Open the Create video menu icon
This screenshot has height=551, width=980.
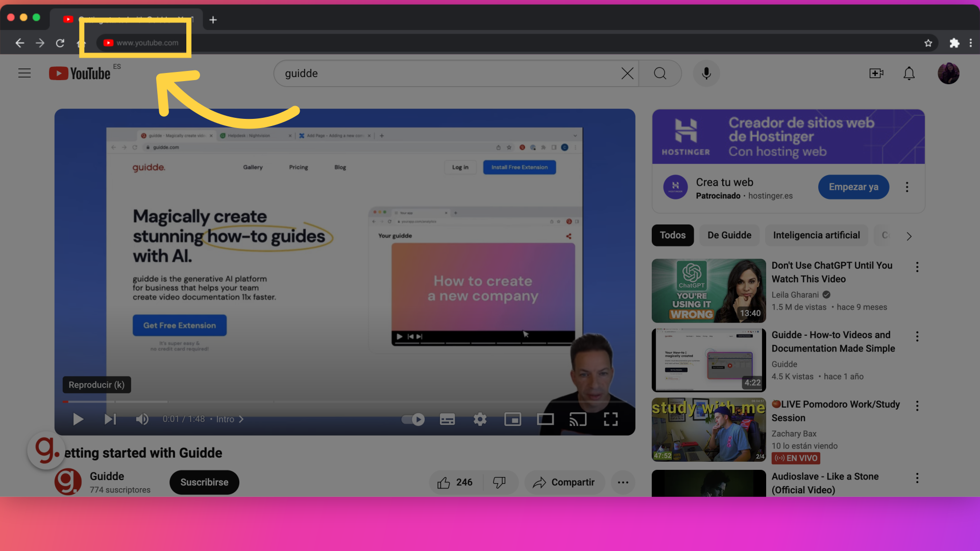(x=876, y=73)
